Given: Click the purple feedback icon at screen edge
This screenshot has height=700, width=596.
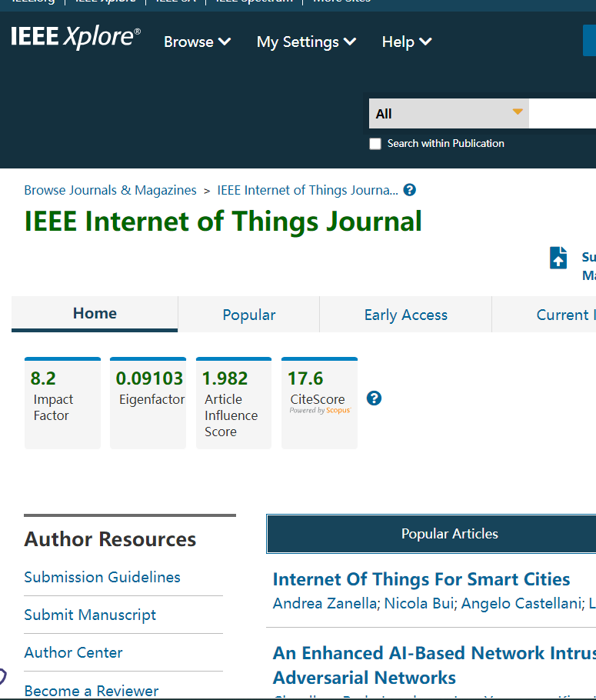Looking at the screenshot, I should point(3,677).
